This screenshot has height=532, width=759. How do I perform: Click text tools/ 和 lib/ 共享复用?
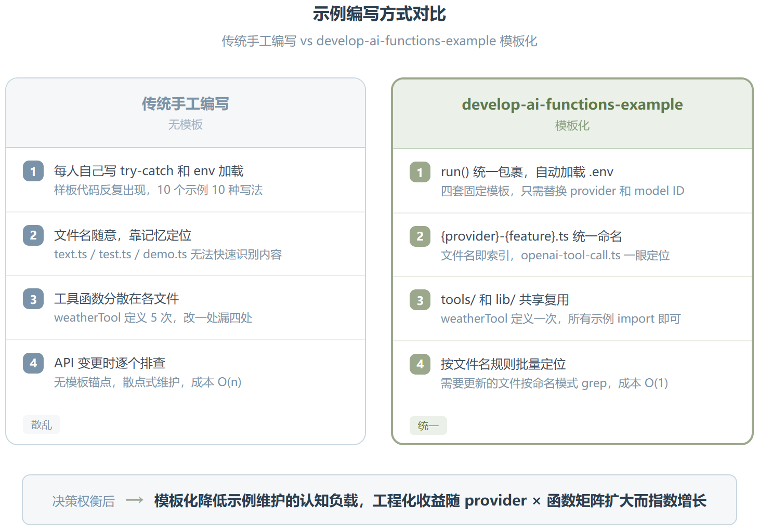pyautogui.click(x=505, y=300)
